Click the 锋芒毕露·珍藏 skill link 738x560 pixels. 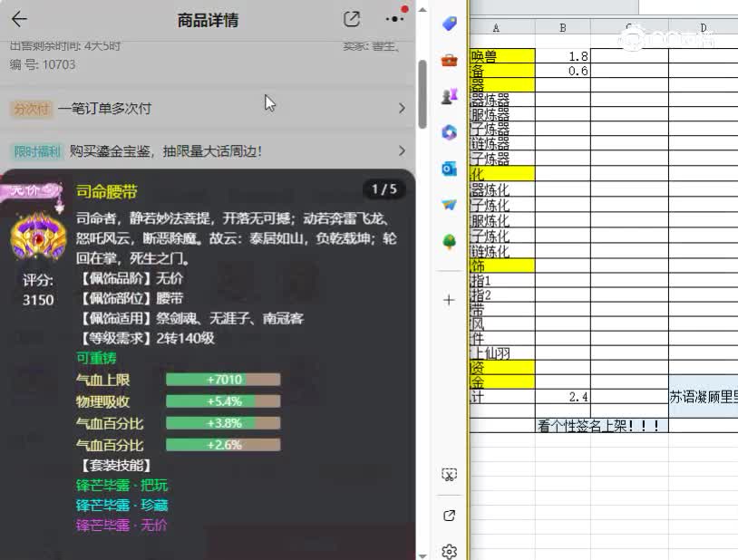click(x=121, y=506)
